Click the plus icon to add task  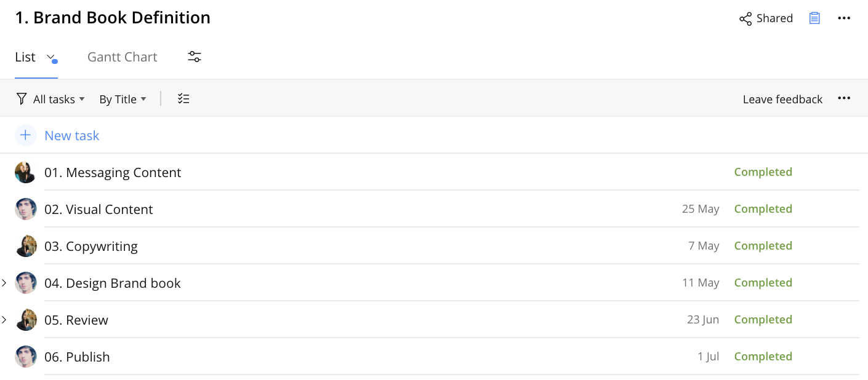pos(25,135)
